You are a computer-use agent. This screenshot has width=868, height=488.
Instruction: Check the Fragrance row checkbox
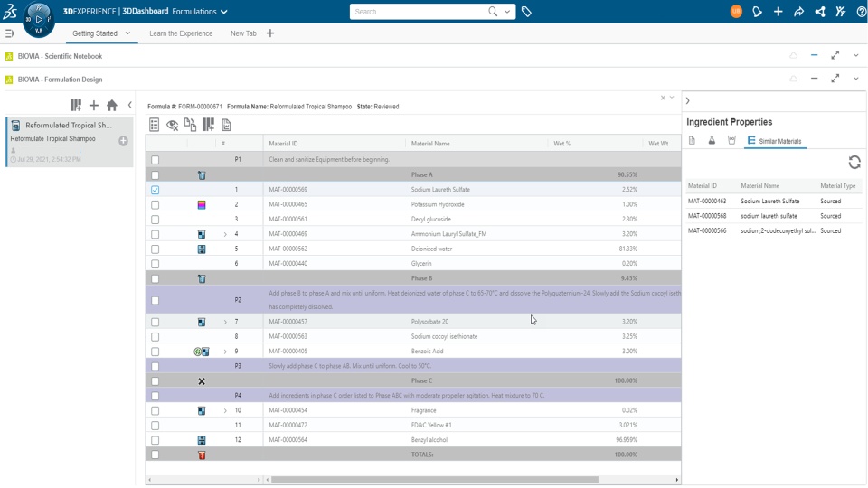click(x=155, y=411)
